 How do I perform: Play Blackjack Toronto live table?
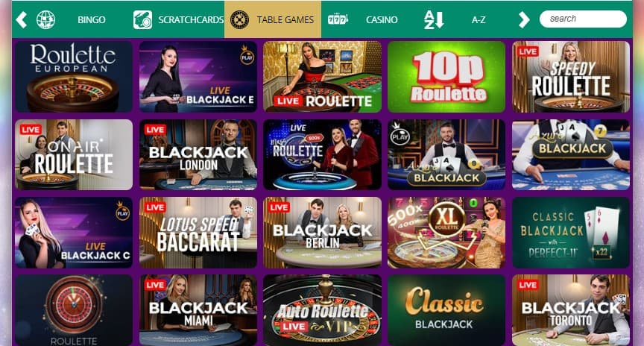point(571,310)
